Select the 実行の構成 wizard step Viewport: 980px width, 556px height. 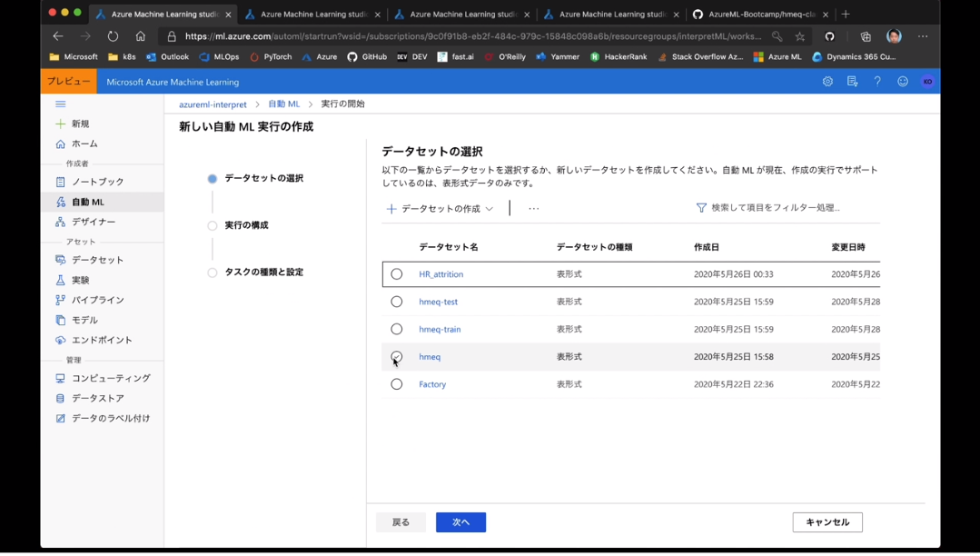(x=246, y=225)
